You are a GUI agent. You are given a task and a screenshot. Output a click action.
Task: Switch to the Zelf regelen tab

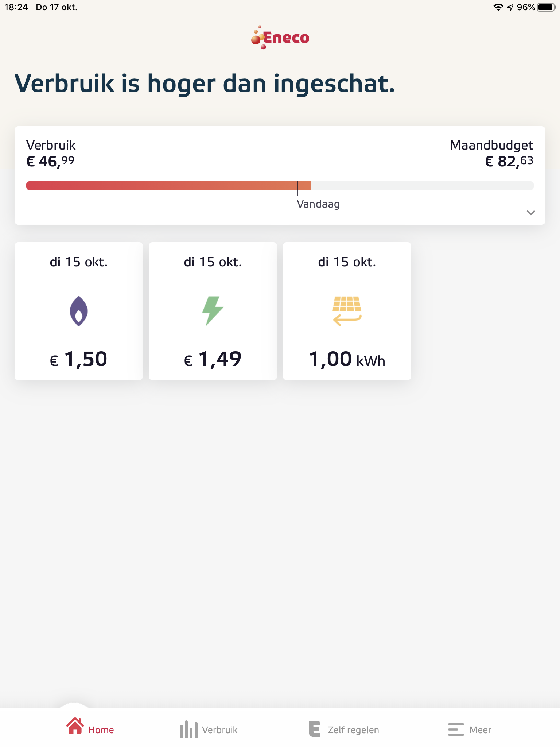click(x=353, y=730)
